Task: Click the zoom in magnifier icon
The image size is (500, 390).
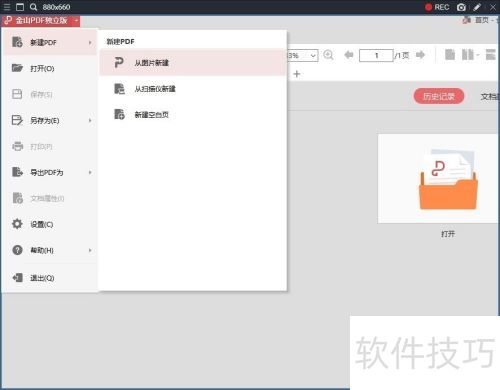Action: (328, 55)
